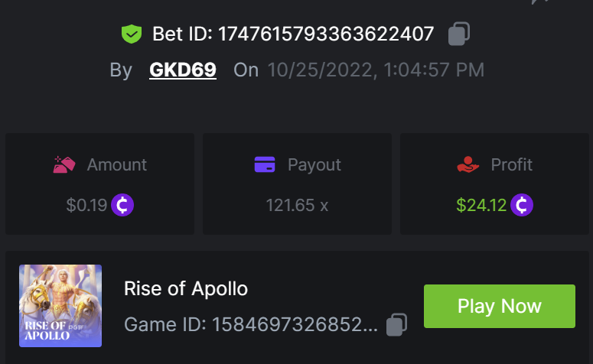Click the Payout label

314,164
